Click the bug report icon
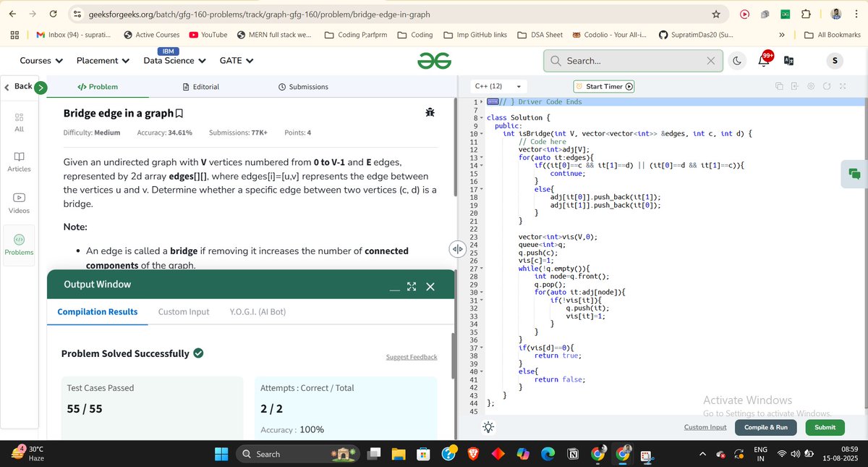Viewport: 868px width, 467px height. [430, 112]
